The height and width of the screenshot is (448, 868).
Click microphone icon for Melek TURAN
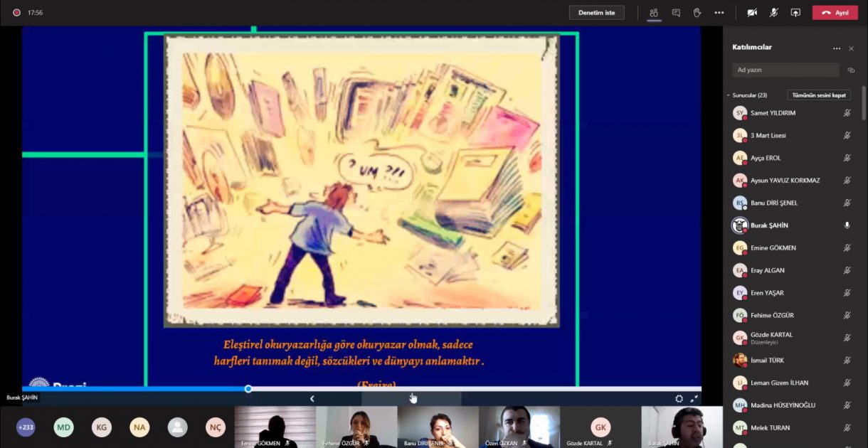(847, 428)
